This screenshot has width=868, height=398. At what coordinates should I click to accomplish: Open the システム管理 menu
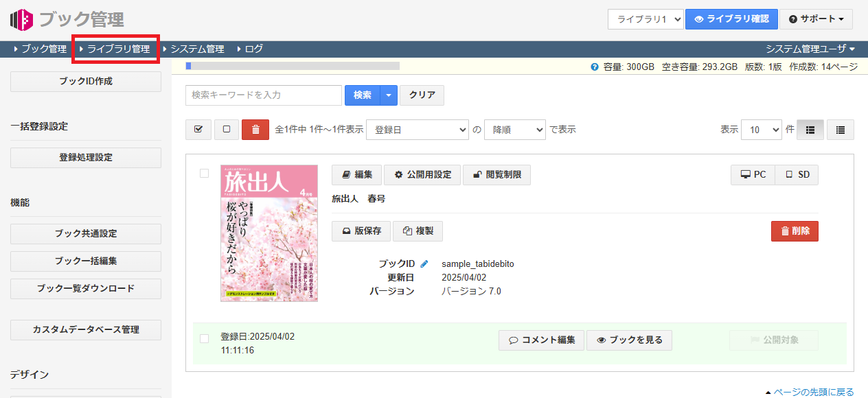(194, 49)
